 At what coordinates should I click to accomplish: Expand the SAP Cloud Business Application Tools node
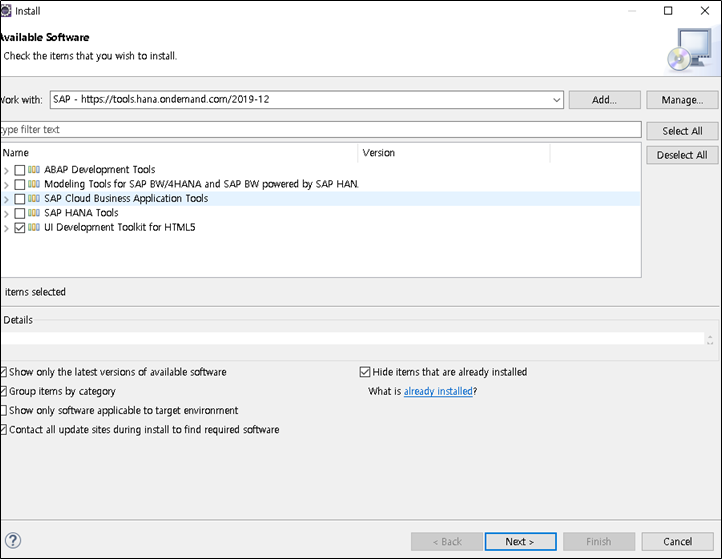click(x=6, y=199)
